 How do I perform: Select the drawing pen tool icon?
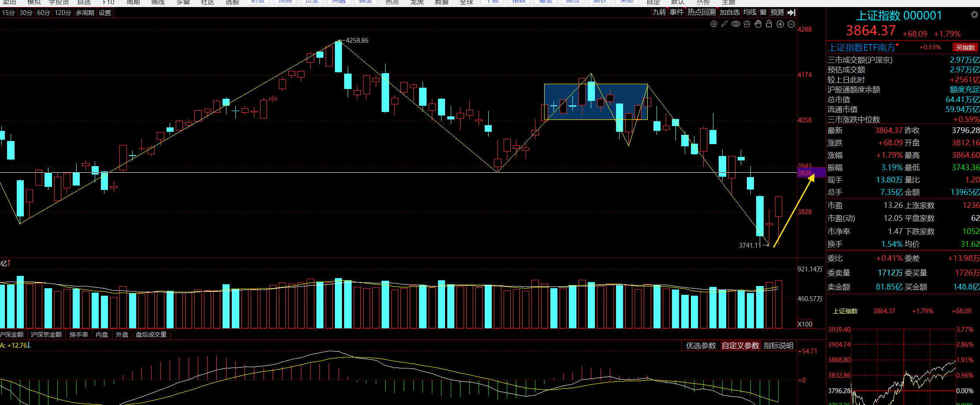tap(724, 24)
